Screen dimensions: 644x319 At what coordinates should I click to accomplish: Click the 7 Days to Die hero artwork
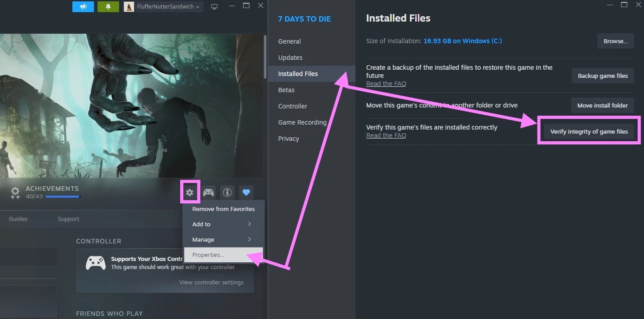pos(131,106)
